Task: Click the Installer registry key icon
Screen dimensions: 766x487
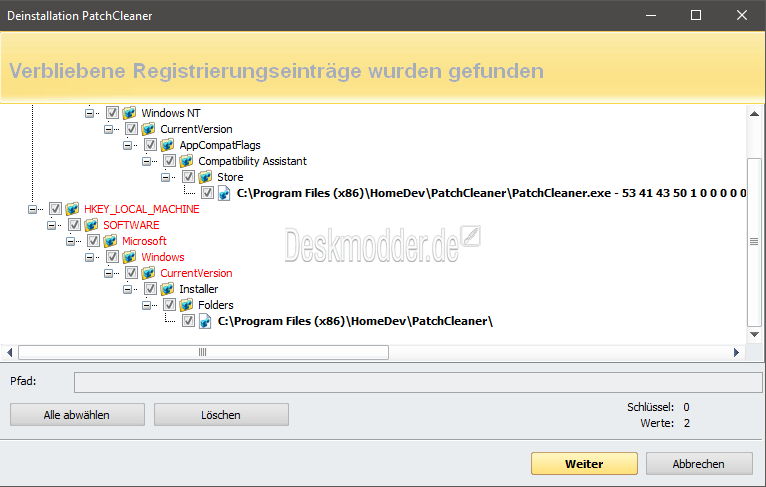Action: click(167, 289)
